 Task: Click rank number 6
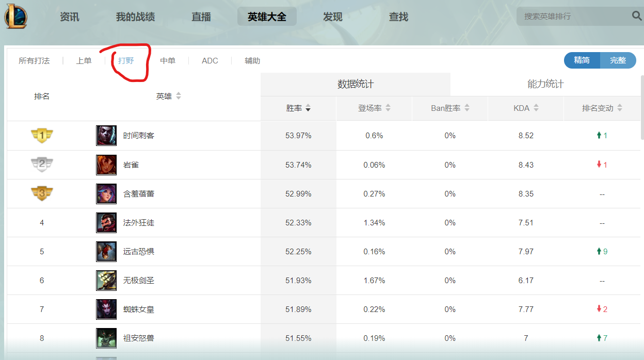[42, 281]
